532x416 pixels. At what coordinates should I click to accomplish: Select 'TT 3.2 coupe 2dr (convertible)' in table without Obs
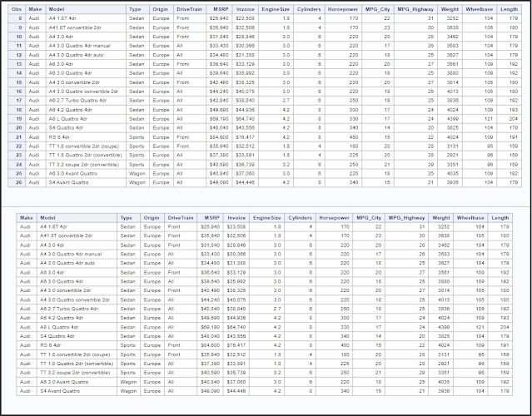click(x=75, y=372)
